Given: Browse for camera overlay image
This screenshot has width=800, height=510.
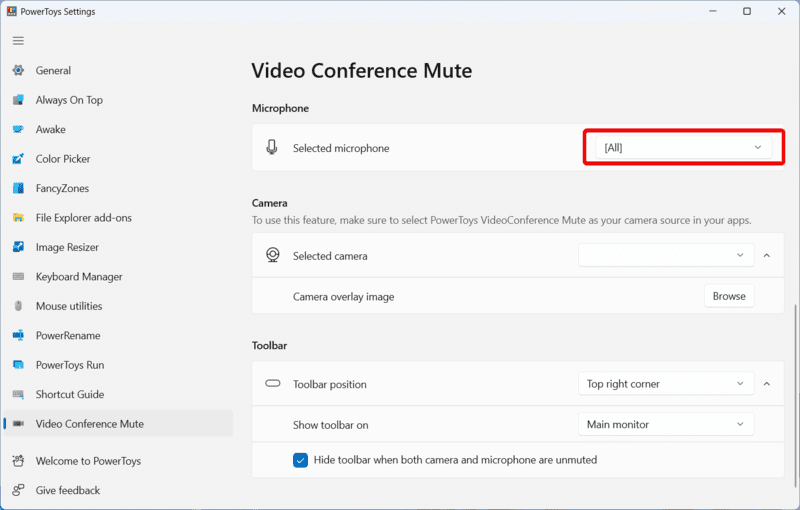Looking at the screenshot, I should [729, 296].
